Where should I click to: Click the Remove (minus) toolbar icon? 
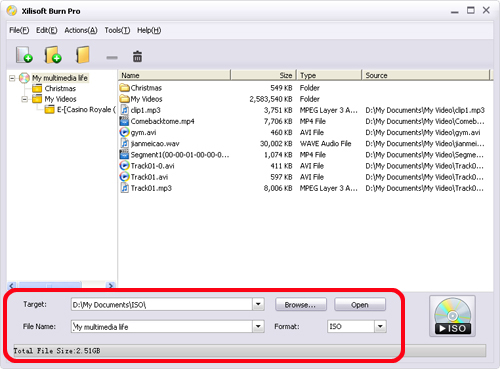[112, 58]
